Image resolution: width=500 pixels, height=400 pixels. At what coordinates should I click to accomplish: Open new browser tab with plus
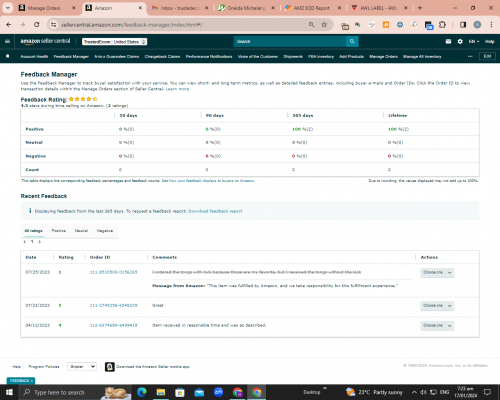420,8
